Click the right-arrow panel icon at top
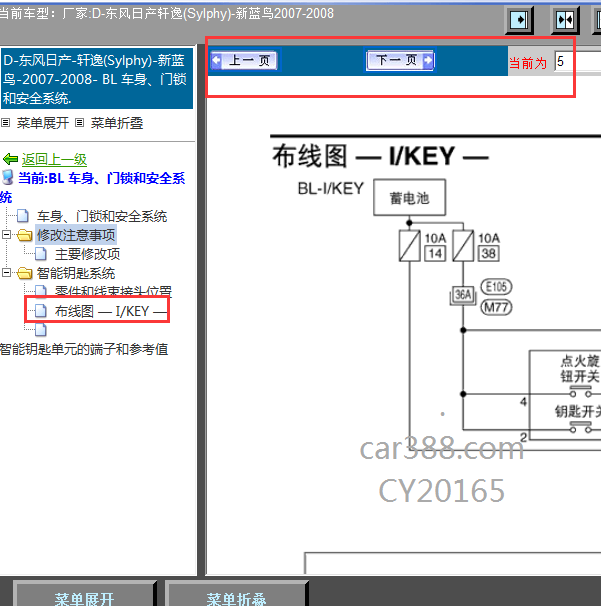The width and height of the screenshot is (601, 606). click(519, 19)
